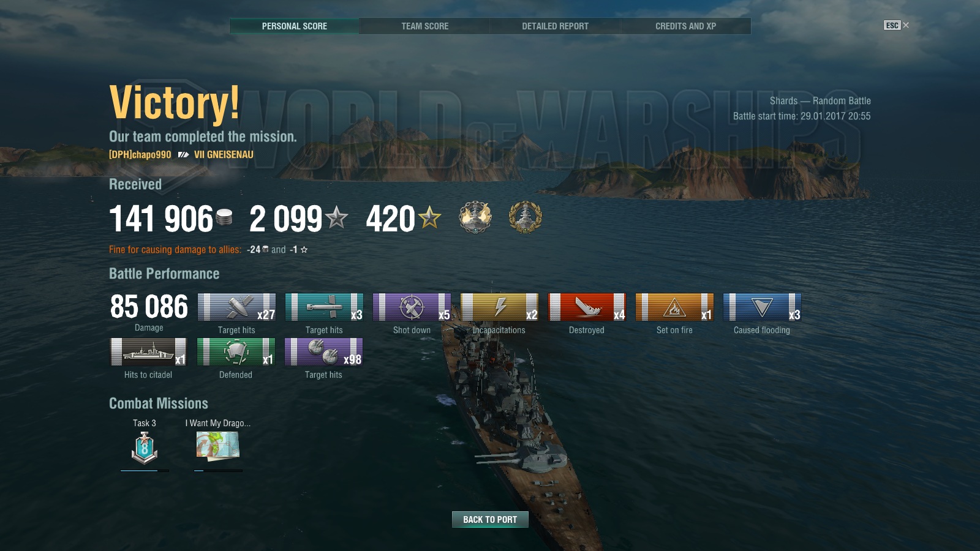This screenshot has height=551, width=980.
Task: Click the Set on fire ribbon
Action: pyautogui.click(x=674, y=307)
